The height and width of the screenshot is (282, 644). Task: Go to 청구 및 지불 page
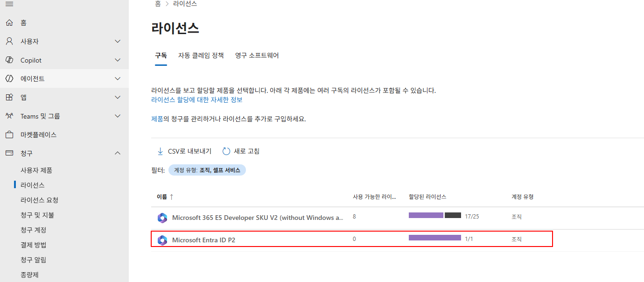(x=37, y=215)
